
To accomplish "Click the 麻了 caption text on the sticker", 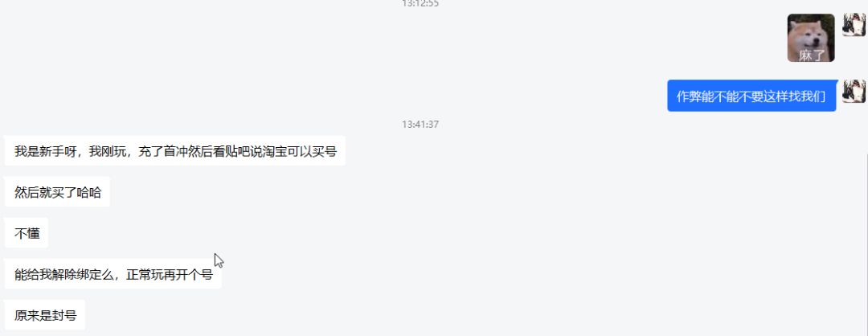I will [x=812, y=54].
